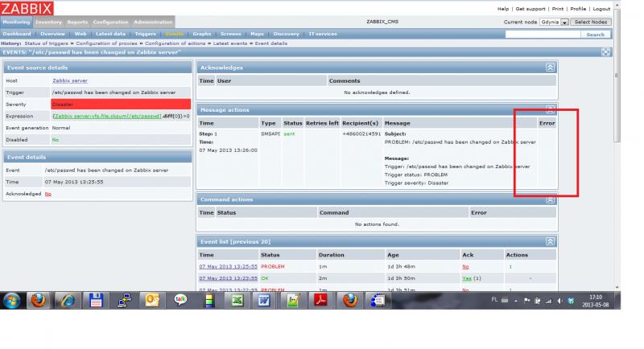The image size is (644, 349).
Task: Click the Logout link
Action: [601, 9]
